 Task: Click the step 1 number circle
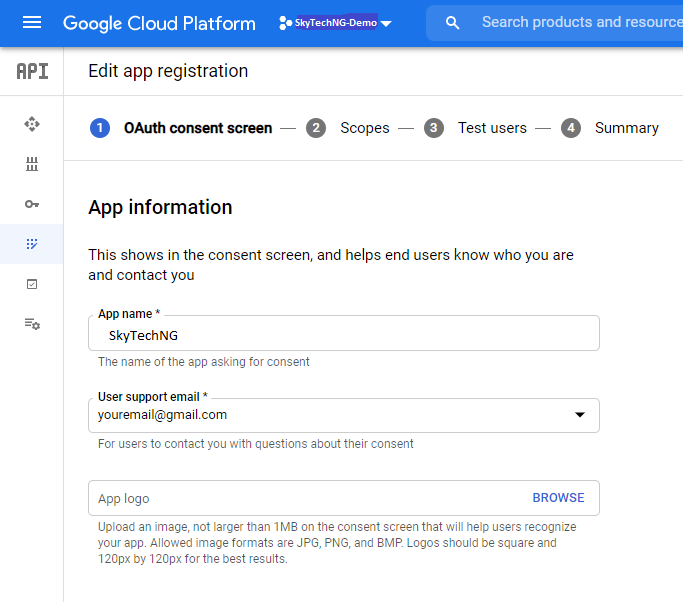click(100, 128)
